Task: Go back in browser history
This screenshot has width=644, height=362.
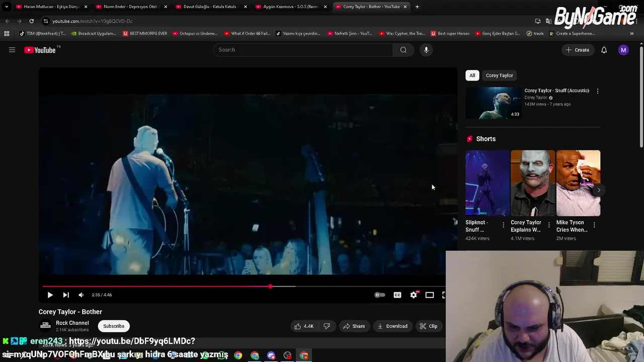Action: (7, 21)
